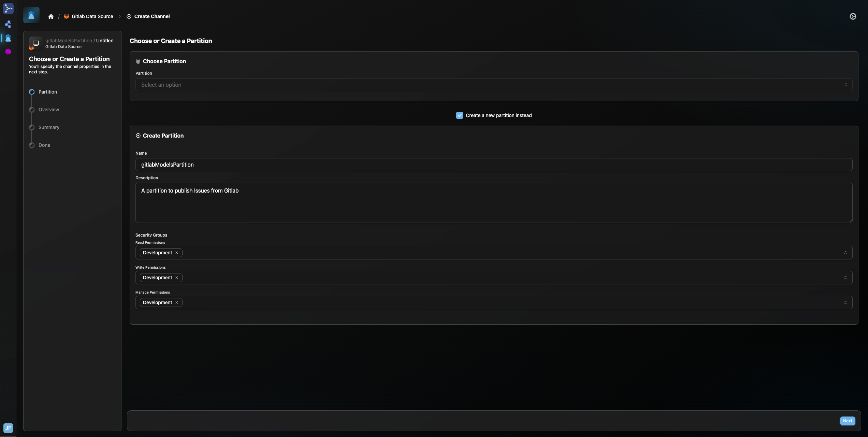The height and width of the screenshot is (437, 868).
Task: Click the home icon in breadcrumb
Action: coord(51,16)
